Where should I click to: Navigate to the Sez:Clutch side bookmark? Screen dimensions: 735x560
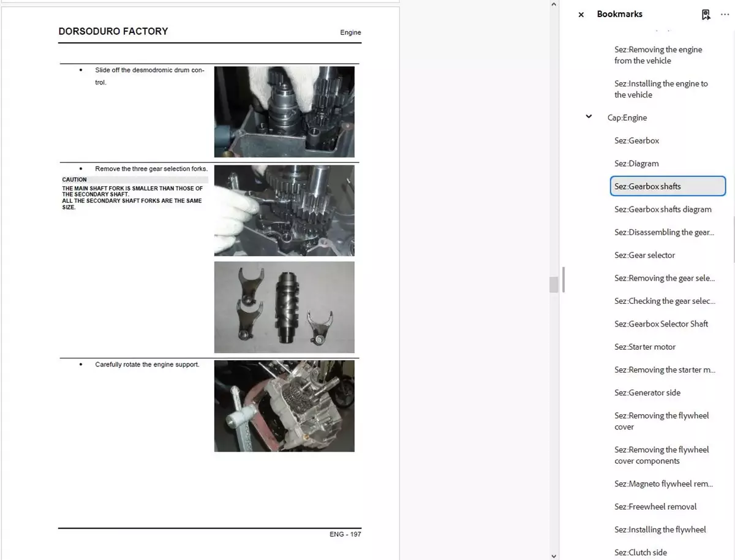click(640, 553)
